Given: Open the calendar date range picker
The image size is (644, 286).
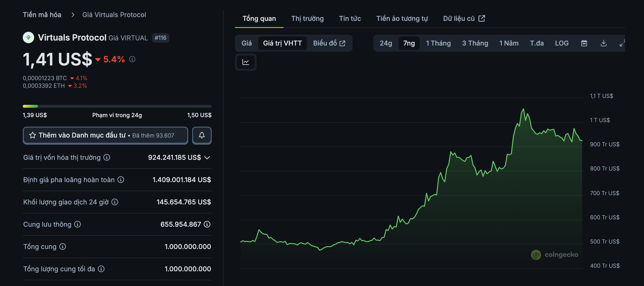Looking at the screenshot, I should (x=584, y=43).
